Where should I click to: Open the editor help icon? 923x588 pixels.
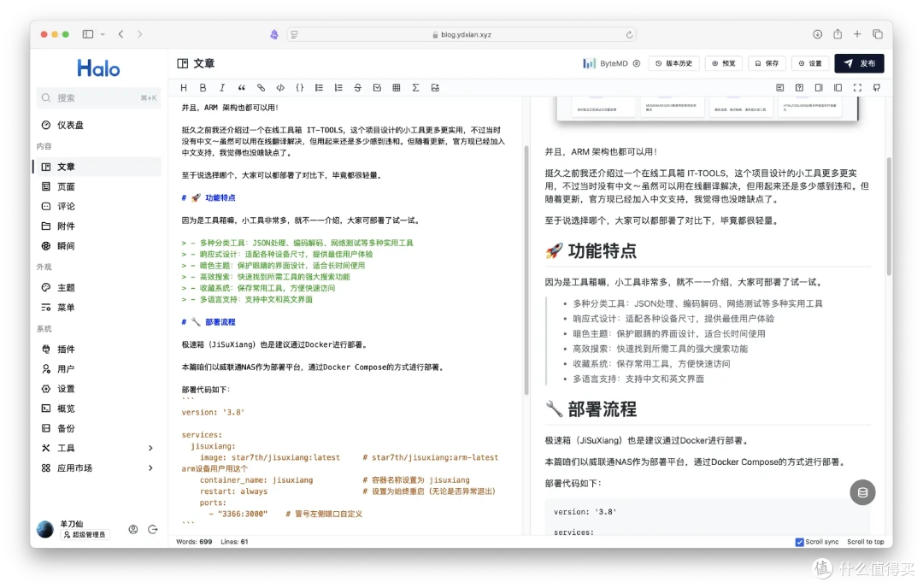799,88
